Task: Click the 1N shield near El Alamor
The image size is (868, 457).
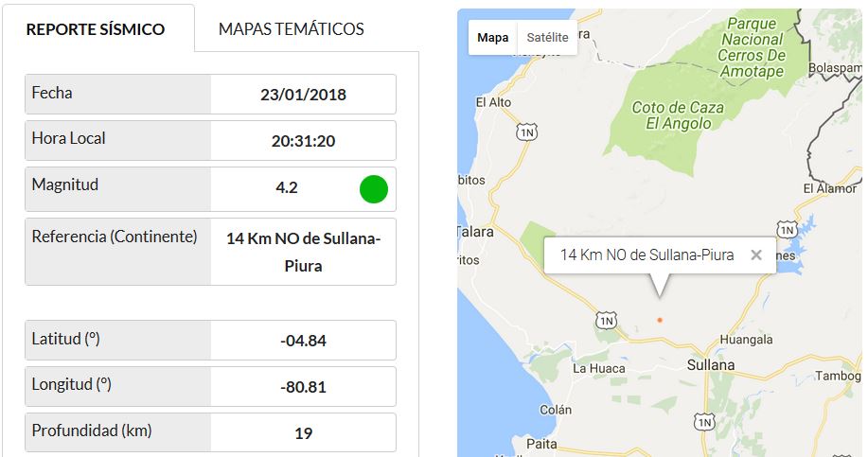Action: pos(787,229)
